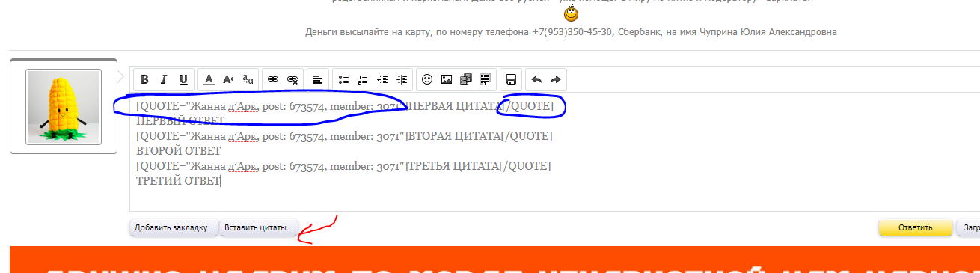The image size is (980, 273).
Task: Decrease indent with the outdent icon
Action: (x=382, y=79)
